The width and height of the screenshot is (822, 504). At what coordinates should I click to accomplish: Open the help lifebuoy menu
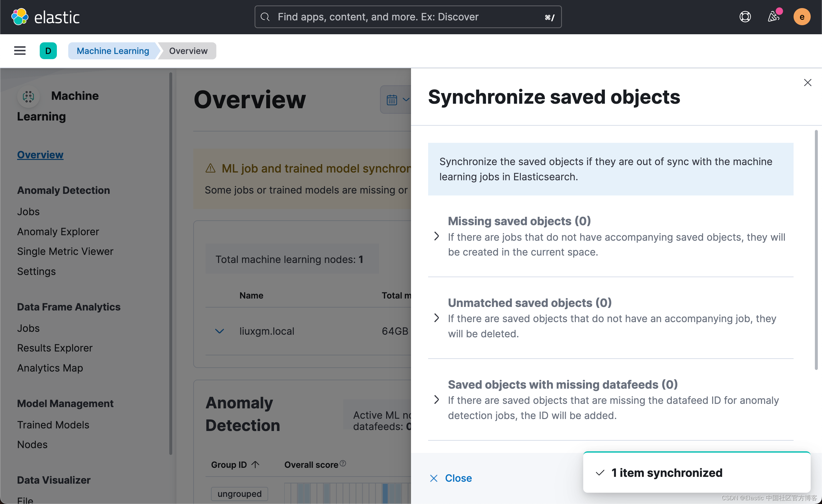(745, 17)
